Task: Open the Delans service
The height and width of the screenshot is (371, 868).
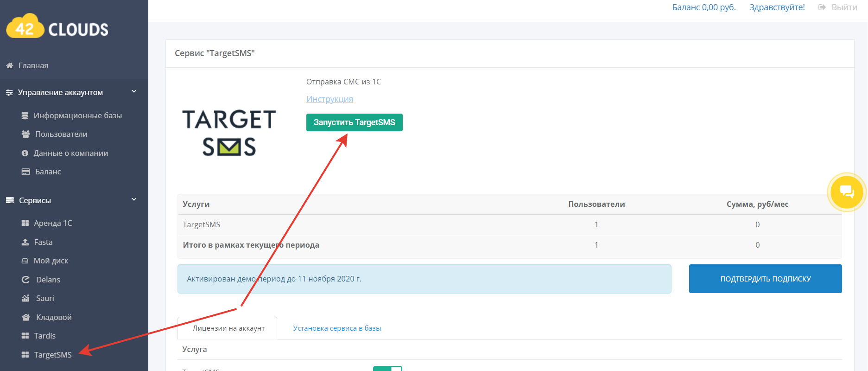Action: 48,280
